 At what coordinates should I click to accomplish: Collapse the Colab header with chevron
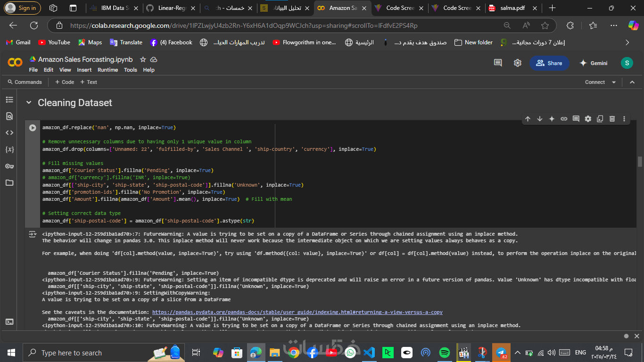coord(632,82)
